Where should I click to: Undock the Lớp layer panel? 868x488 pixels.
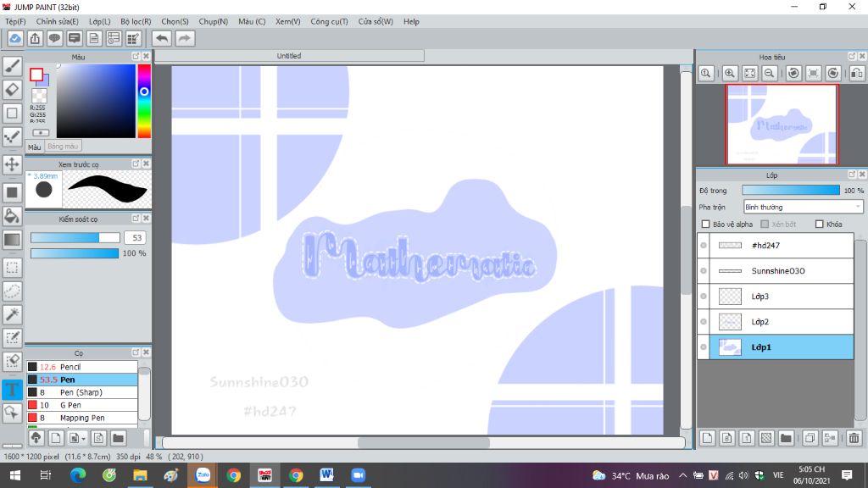[x=852, y=175]
